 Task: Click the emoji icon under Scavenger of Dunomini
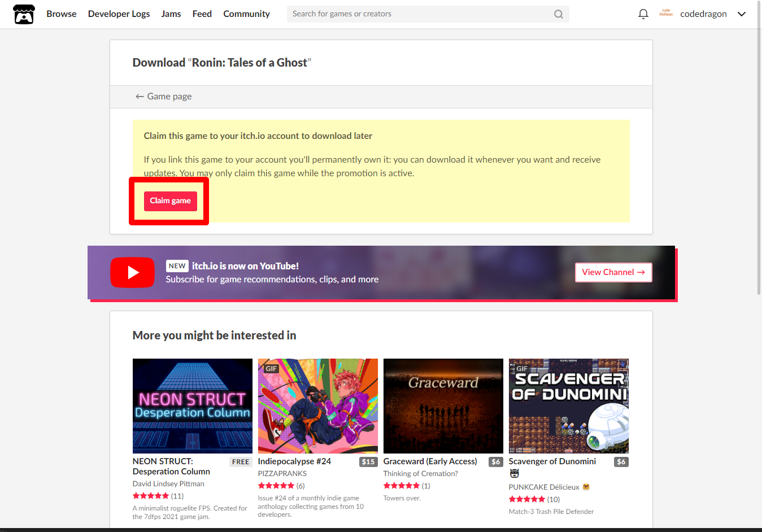[514, 473]
